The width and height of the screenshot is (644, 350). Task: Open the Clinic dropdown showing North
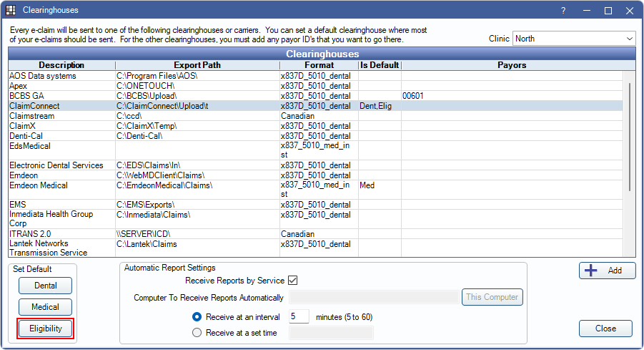tap(574, 39)
